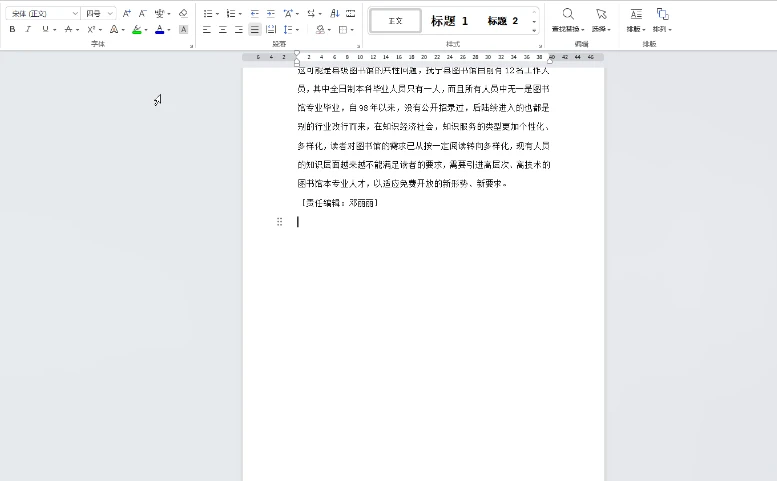Apply 标题 1 heading style
This screenshot has width=777, height=481.
(x=449, y=21)
